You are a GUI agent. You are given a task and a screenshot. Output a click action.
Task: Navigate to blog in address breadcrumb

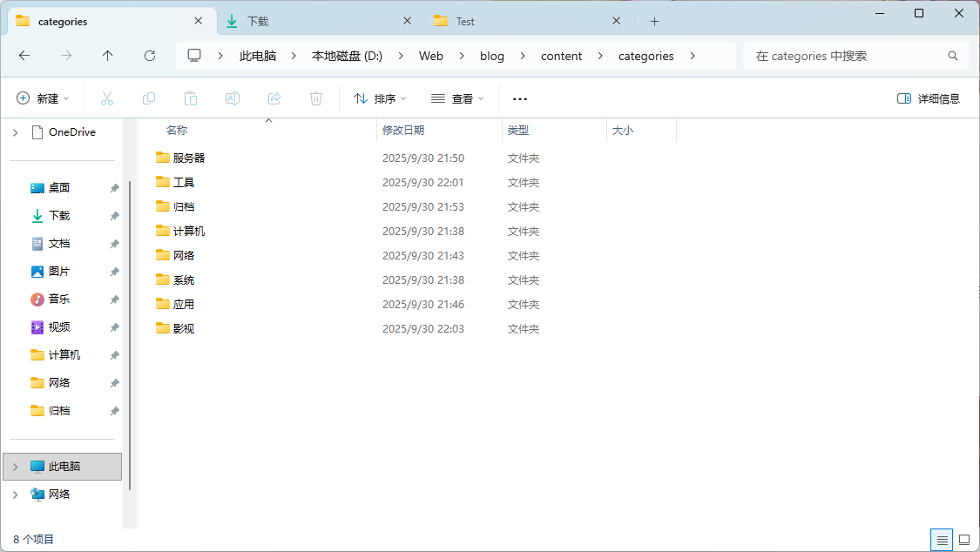click(x=491, y=56)
